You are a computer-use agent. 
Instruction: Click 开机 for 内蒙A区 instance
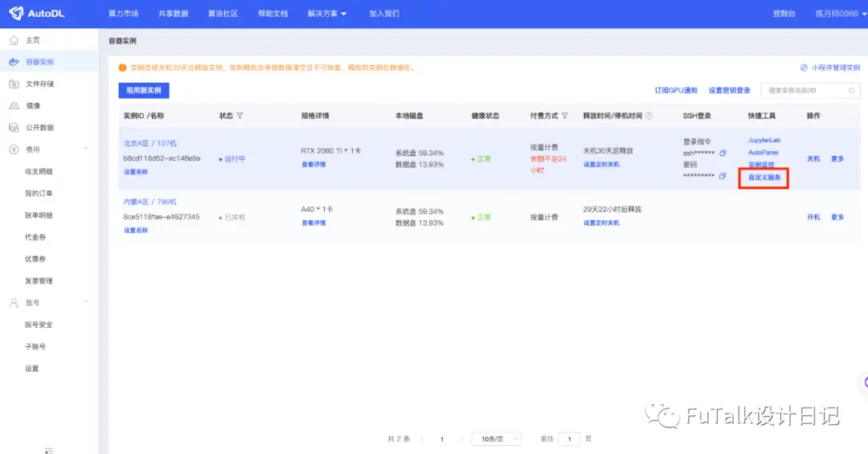[813, 217]
